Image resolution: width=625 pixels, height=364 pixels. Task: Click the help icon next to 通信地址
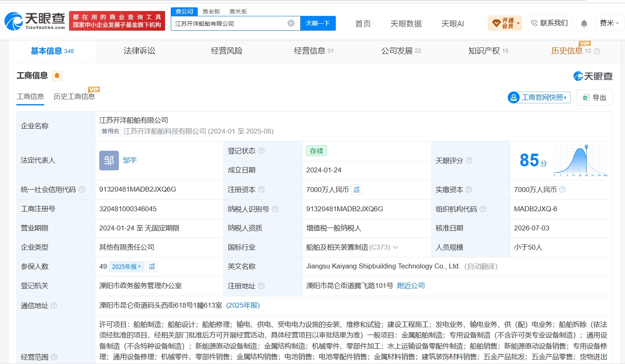click(x=54, y=306)
